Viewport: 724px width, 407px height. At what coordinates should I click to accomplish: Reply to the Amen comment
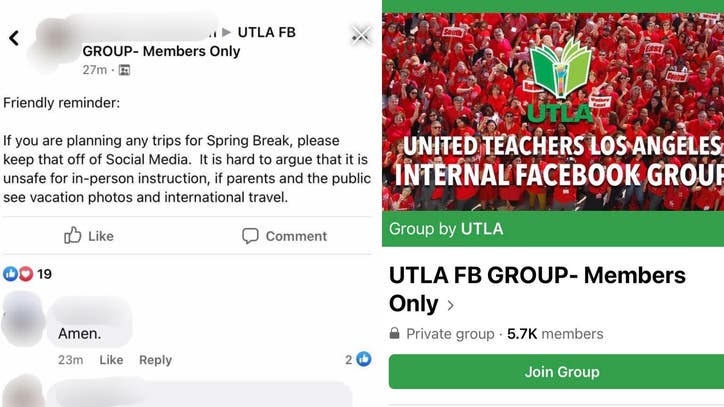pyautogui.click(x=155, y=360)
